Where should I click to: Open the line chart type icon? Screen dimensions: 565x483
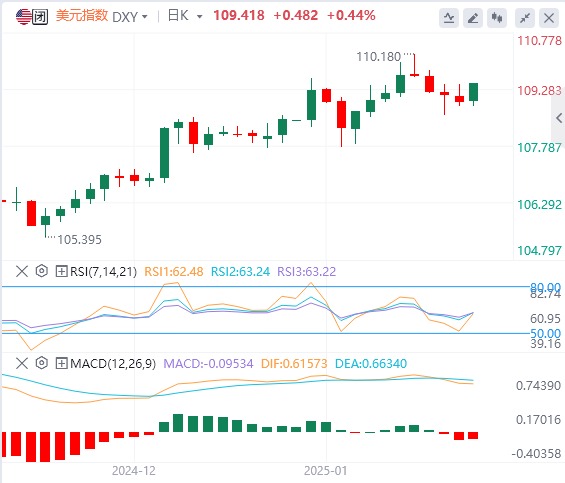pyautogui.click(x=449, y=17)
